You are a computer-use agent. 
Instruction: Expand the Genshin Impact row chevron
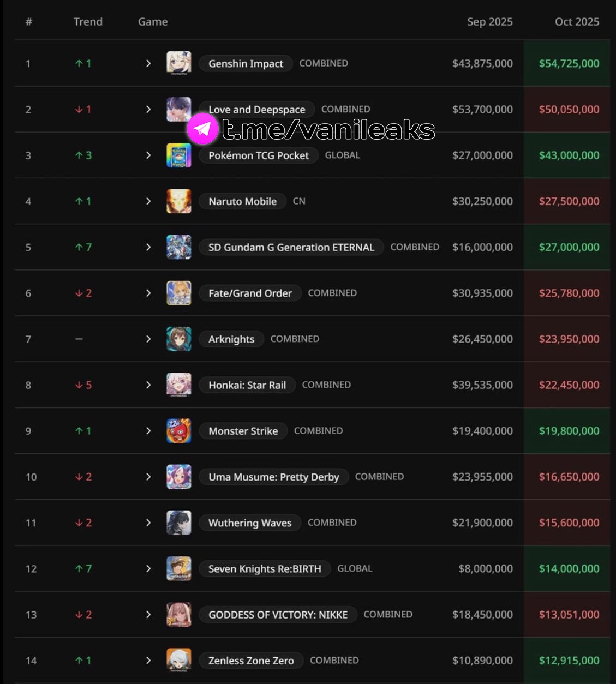(x=148, y=63)
